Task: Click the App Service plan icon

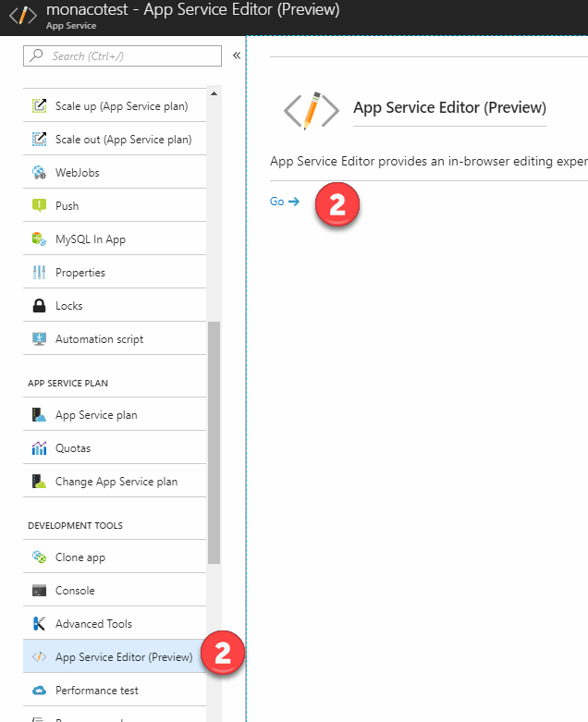Action: pos(39,415)
